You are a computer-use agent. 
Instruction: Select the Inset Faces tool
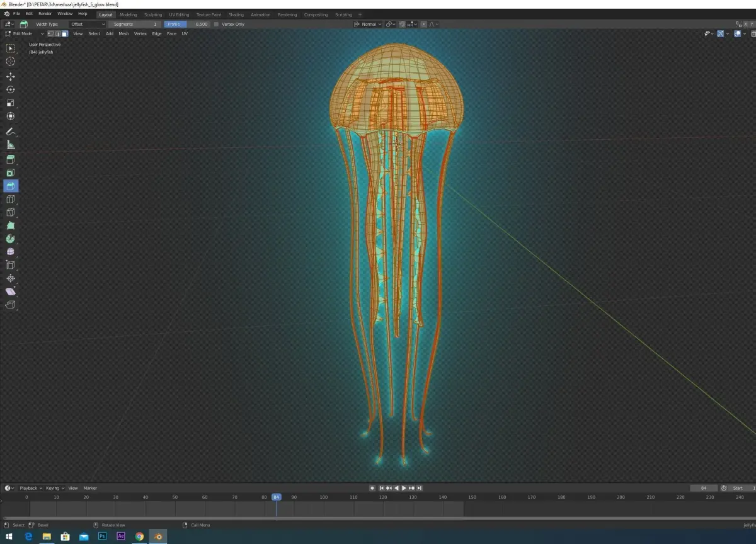tap(11, 173)
